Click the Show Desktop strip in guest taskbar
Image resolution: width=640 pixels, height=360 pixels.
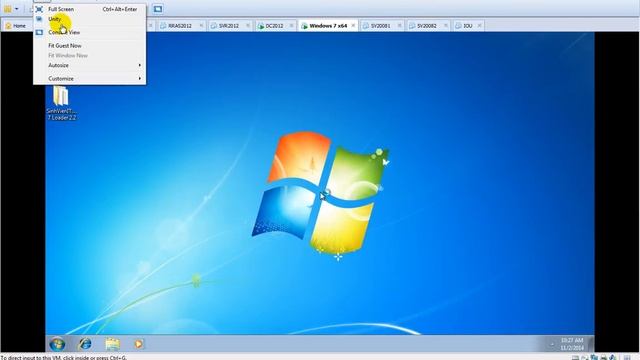[591, 344]
